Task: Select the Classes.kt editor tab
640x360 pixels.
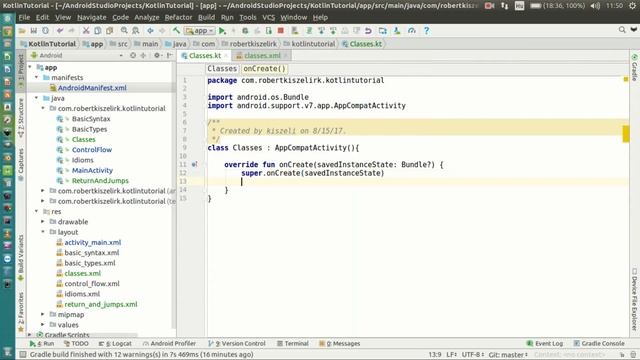Action: (x=204, y=56)
